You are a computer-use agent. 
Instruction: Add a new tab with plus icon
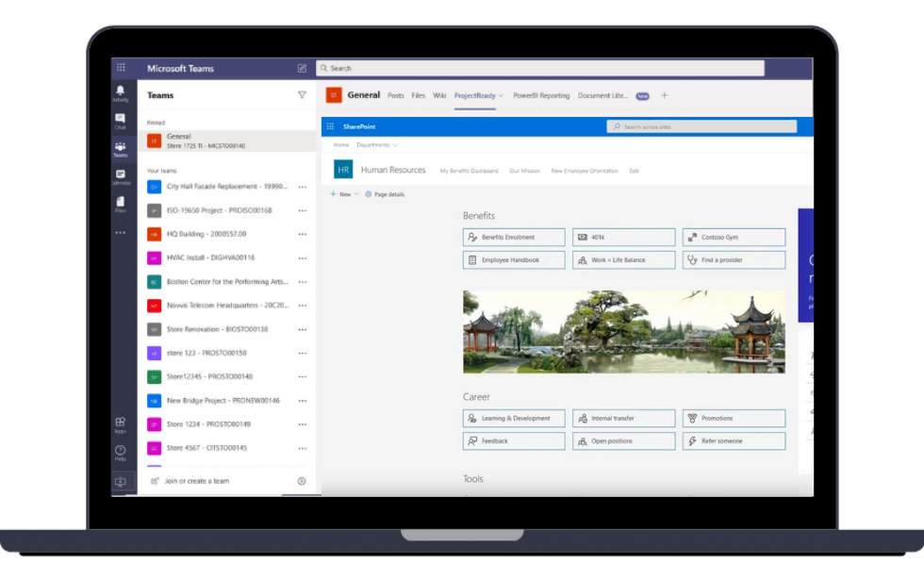click(x=664, y=95)
